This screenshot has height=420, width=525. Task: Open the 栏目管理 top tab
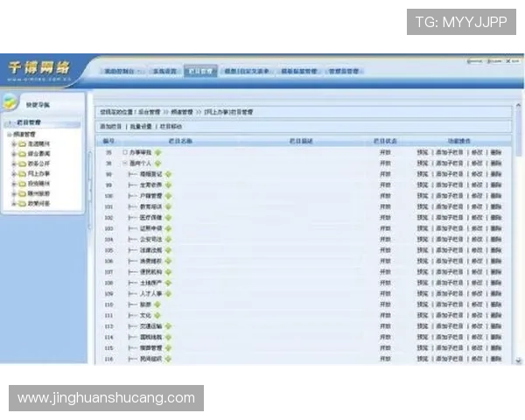coord(200,71)
